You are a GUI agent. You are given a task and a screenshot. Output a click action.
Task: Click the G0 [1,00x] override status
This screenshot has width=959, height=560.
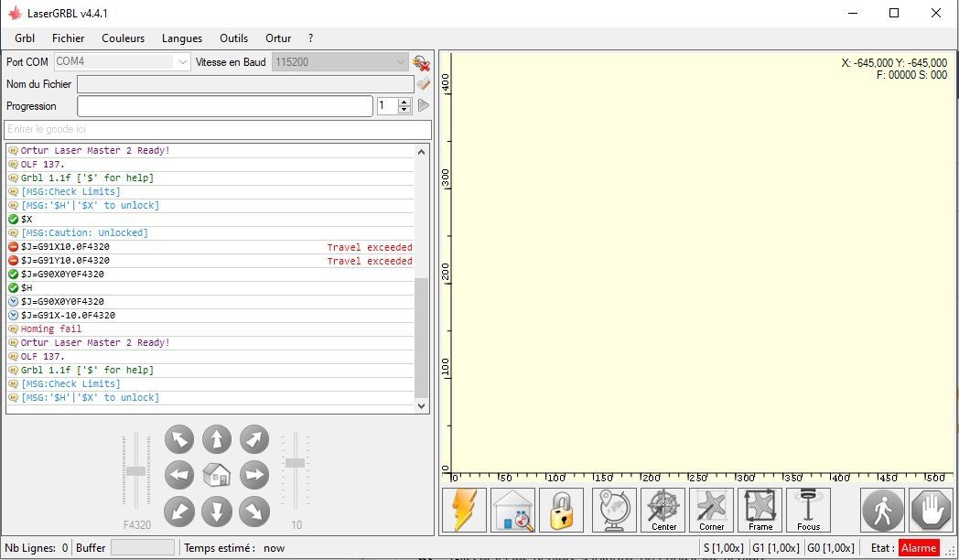tap(831, 548)
